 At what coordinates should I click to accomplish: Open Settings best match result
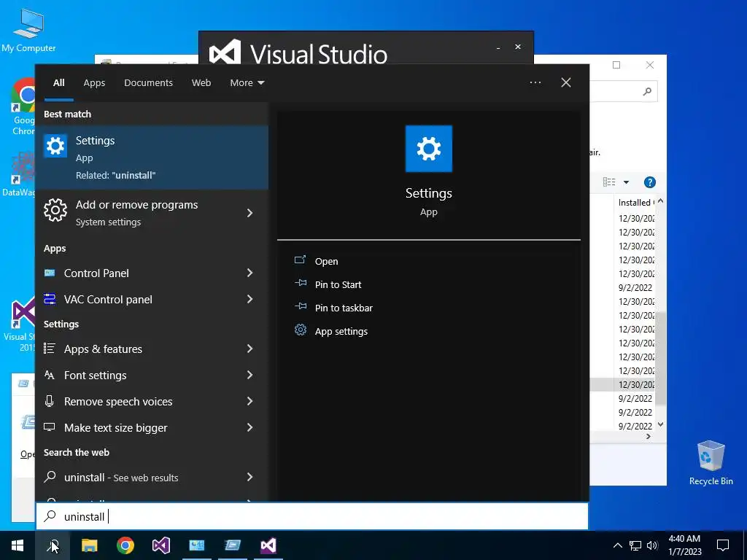click(x=152, y=157)
